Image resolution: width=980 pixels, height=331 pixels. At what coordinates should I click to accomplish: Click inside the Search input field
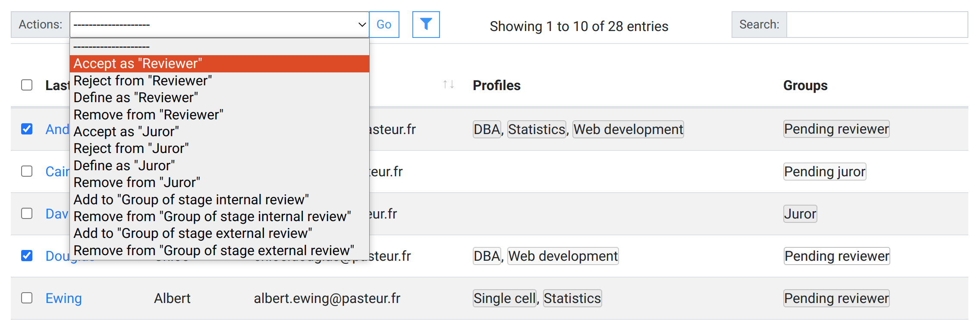point(876,25)
